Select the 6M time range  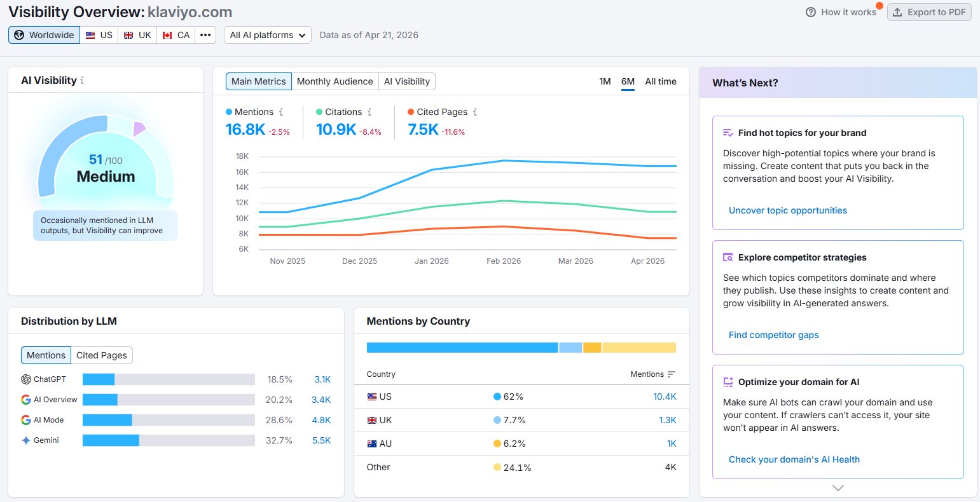pos(628,81)
